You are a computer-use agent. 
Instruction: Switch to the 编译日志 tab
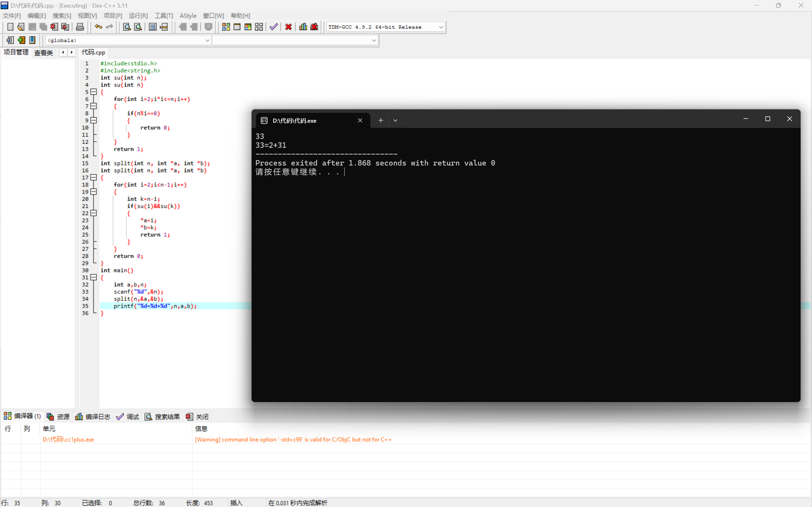click(x=93, y=416)
